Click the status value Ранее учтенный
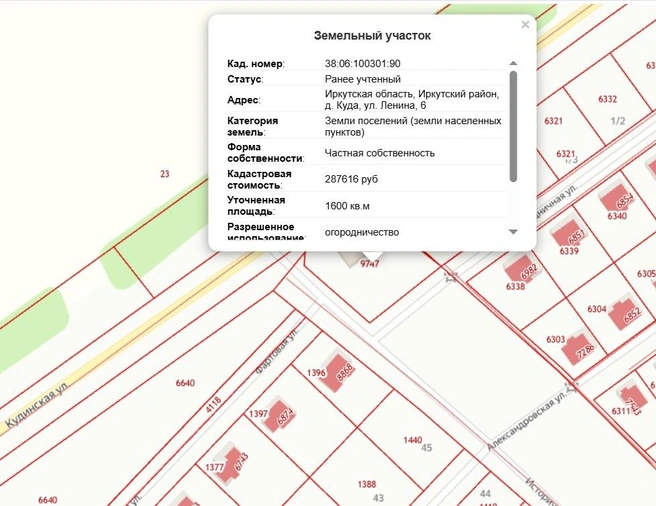The height and width of the screenshot is (506, 656). tap(363, 79)
